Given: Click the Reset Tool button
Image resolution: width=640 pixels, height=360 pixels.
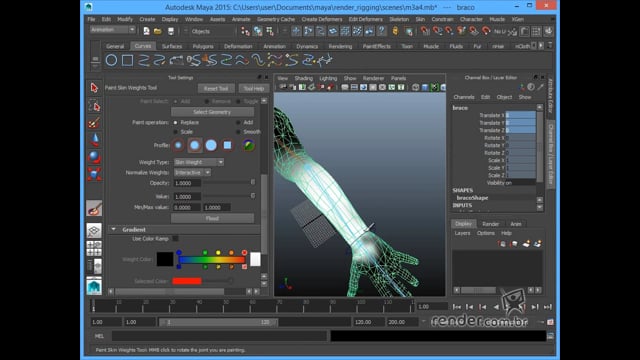Looking at the screenshot, I should click(x=216, y=89).
